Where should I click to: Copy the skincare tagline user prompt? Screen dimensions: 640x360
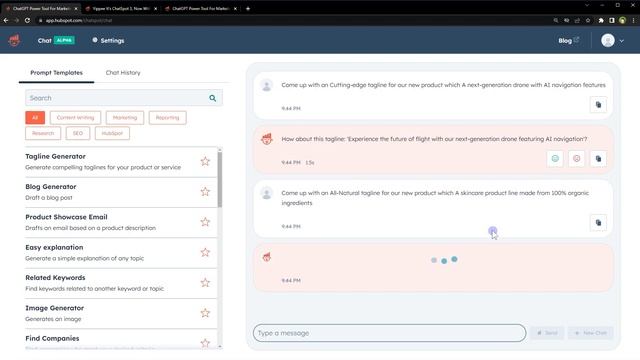[598, 223]
